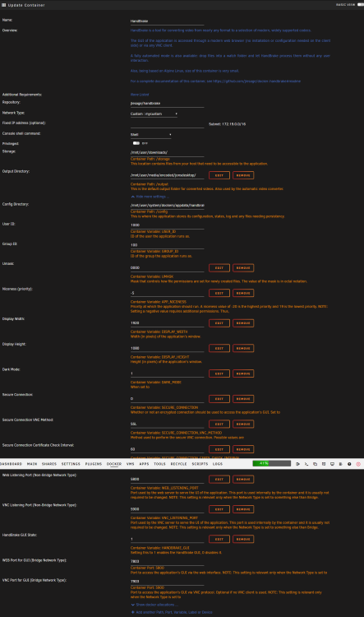Click Edit for Secure Connection
Screen dimensions: 364x617
[219, 399]
